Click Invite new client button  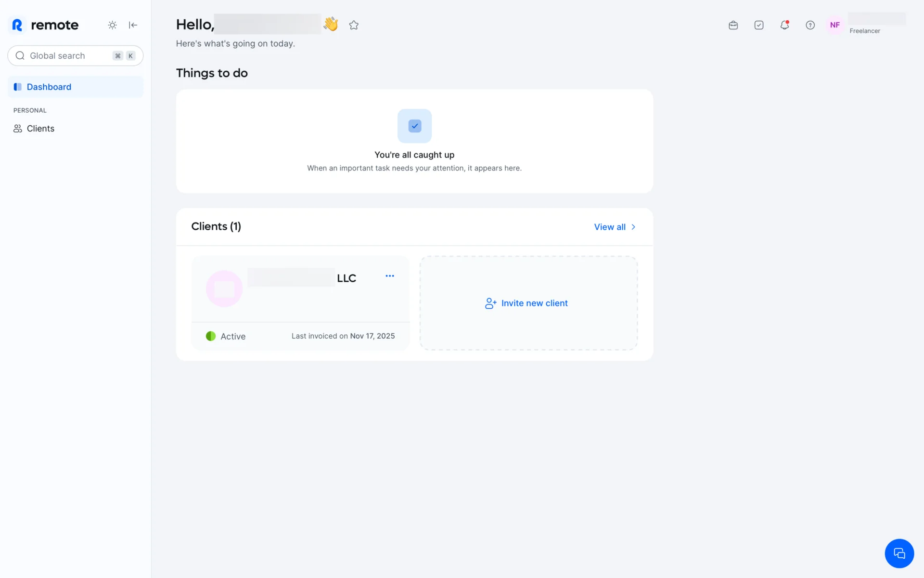click(534, 303)
